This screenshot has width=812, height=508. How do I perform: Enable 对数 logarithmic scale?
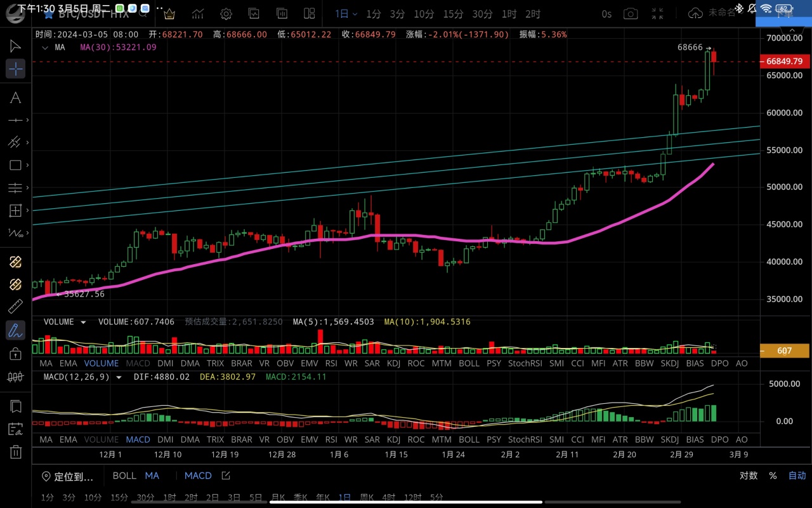tap(749, 476)
